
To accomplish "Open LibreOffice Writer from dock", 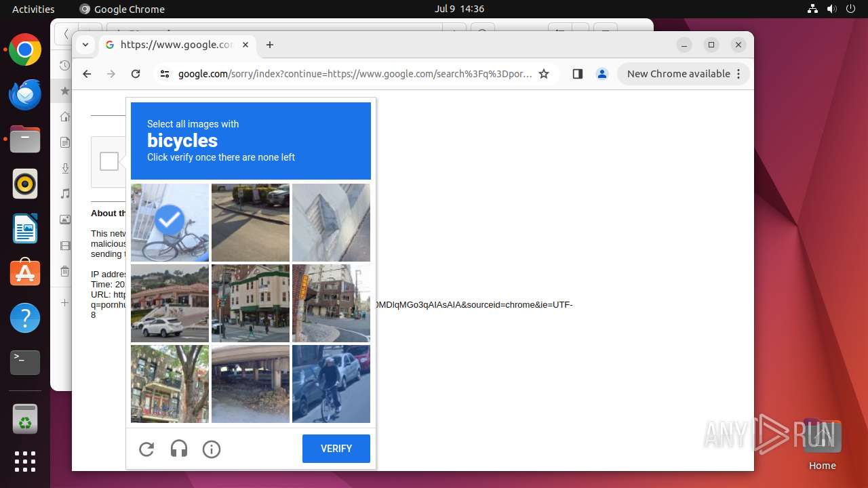I will [25, 228].
